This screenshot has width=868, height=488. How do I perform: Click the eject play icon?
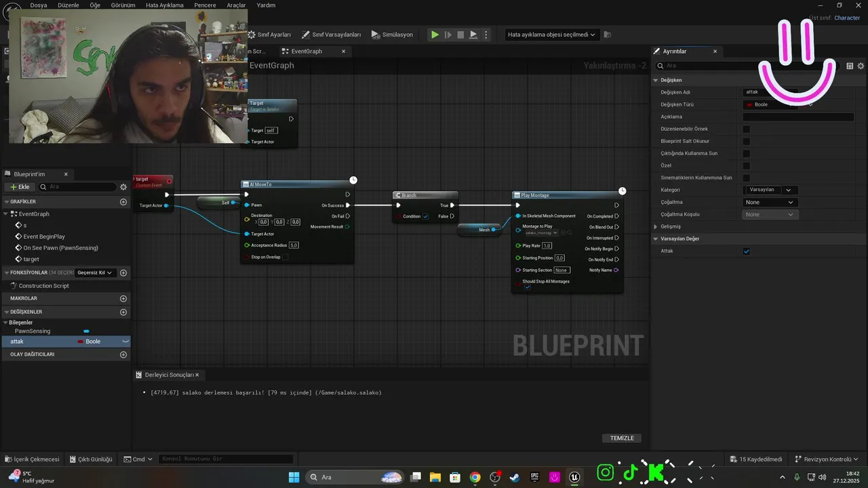pos(473,35)
